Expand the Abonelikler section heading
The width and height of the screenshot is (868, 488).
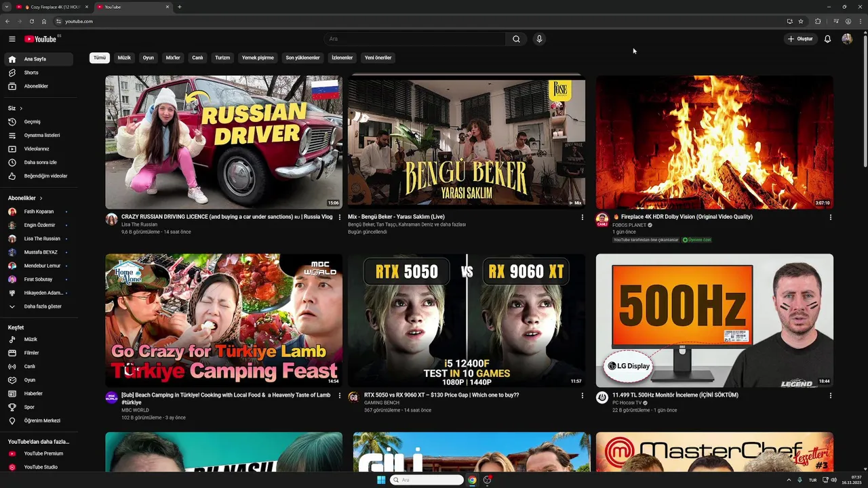[25, 198]
